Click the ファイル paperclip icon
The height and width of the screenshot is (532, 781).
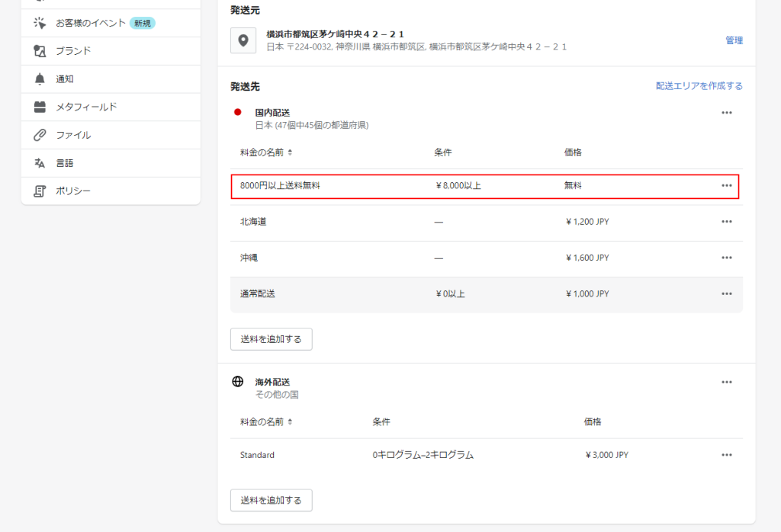pos(40,135)
